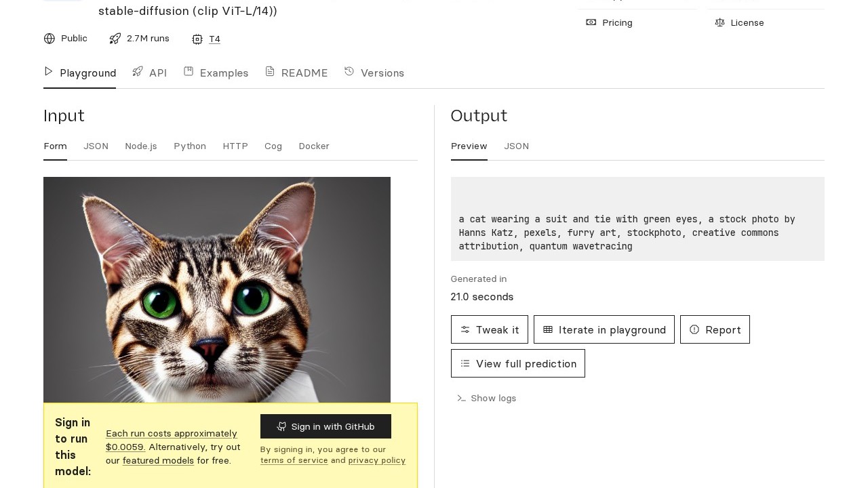
Task: Click the Versions history icon
Action: [x=349, y=72]
